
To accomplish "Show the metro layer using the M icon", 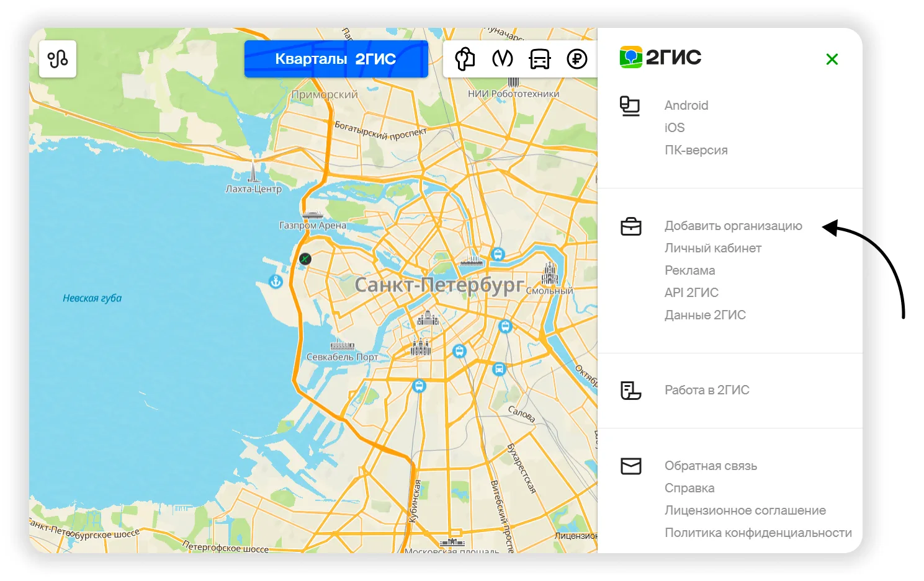I will pos(503,59).
